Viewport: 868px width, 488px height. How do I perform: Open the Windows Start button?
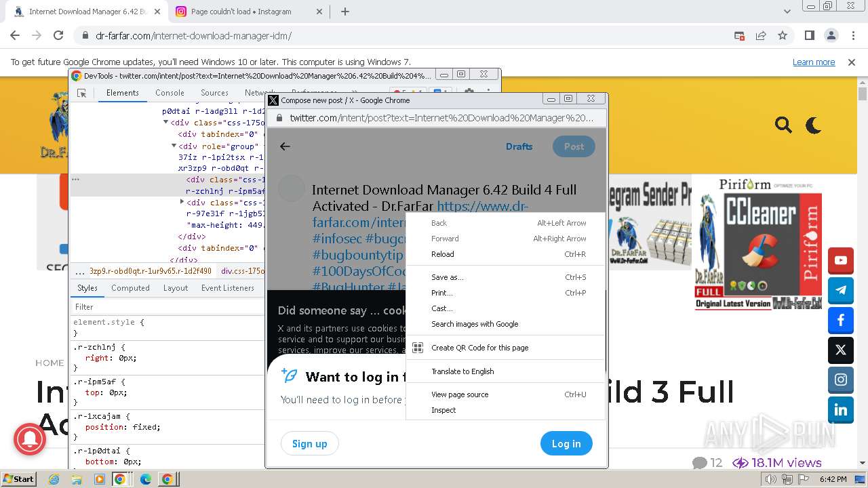coord(18,479)
